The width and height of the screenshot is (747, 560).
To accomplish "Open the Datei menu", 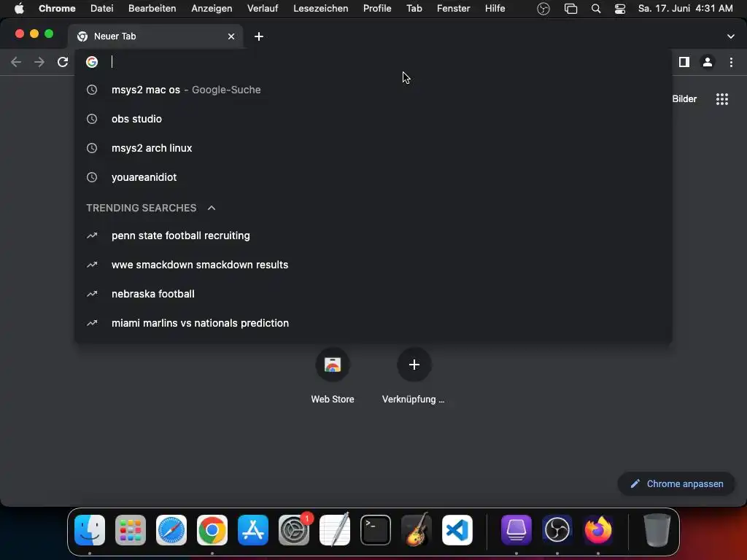I will pos(102,8).
